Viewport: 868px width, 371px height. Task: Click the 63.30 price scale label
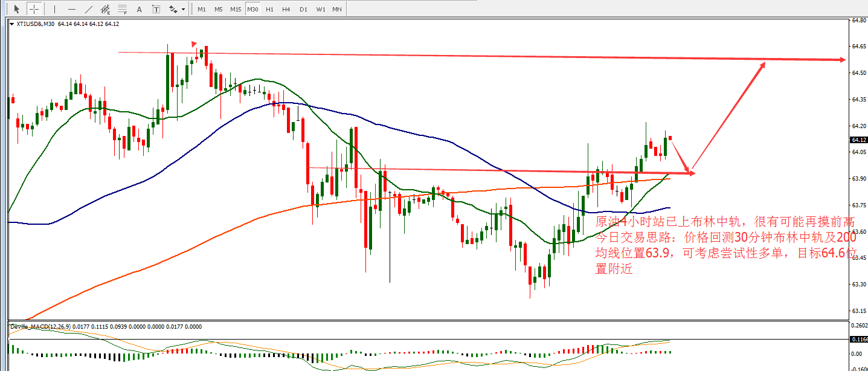(x=858, y=285)
